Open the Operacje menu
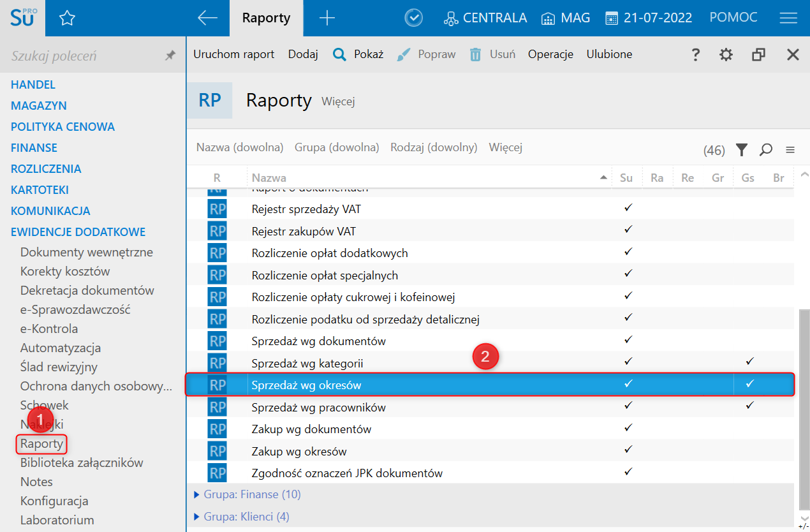The image size is (810, 532). pyautogui.click(x=551, y=55)
